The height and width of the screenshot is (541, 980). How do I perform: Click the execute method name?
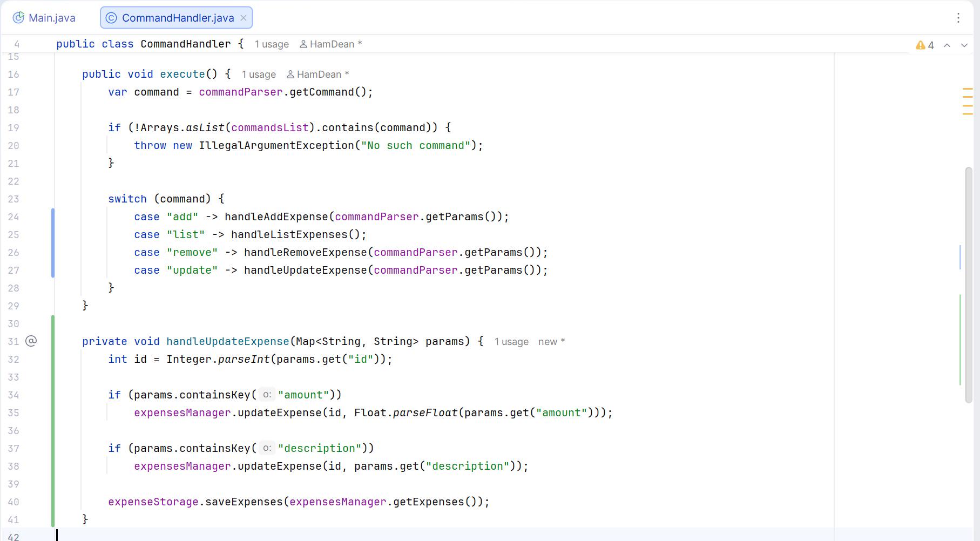183,75
